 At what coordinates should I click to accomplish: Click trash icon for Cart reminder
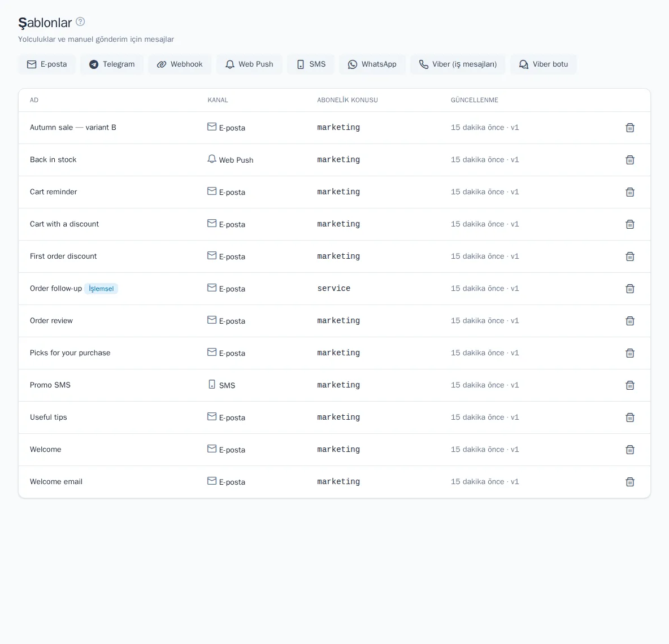630,192
